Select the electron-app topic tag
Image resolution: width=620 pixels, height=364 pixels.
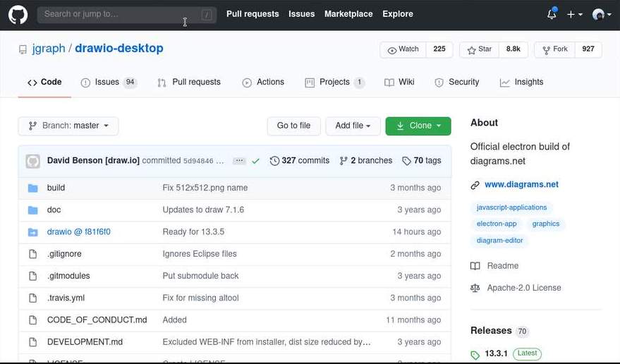(x=497, y=224)
